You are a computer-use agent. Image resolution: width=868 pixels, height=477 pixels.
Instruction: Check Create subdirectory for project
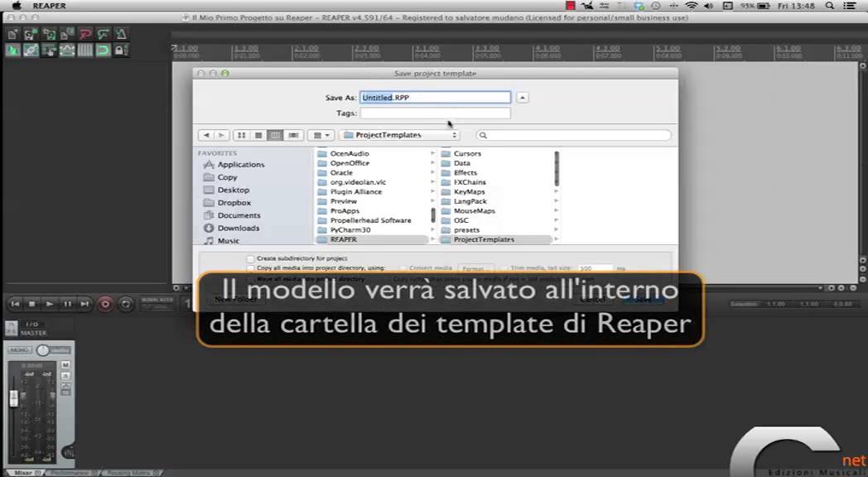pos(251,258)
